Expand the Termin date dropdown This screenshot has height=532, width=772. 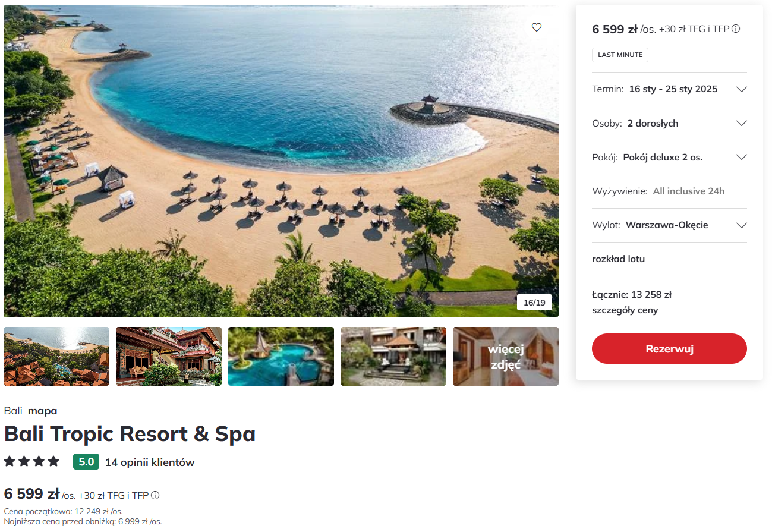669,89
